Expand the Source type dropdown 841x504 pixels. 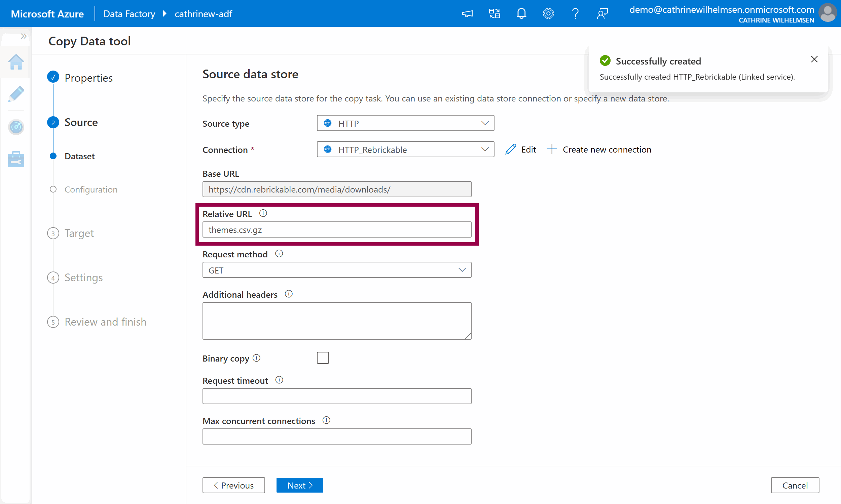coord(405,123)
